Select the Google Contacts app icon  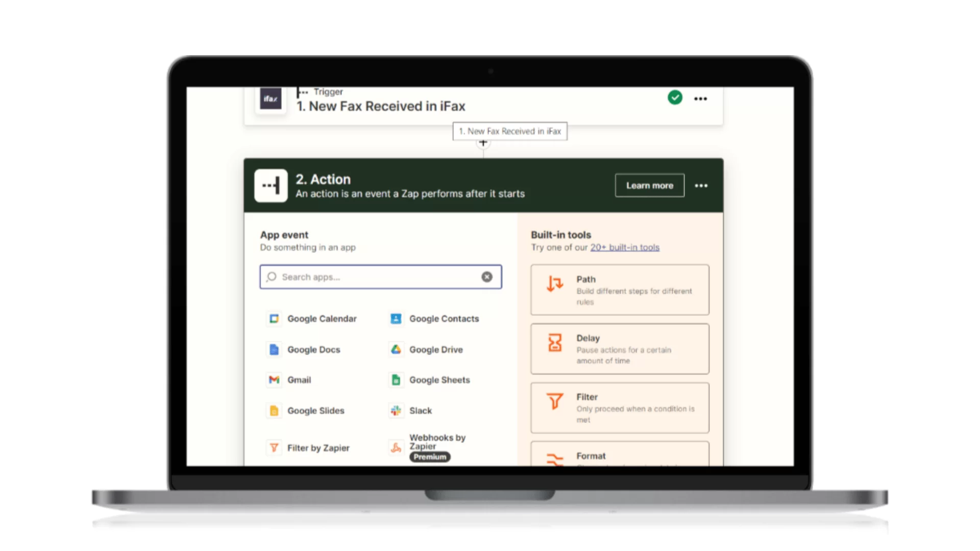tap(396, 319)
